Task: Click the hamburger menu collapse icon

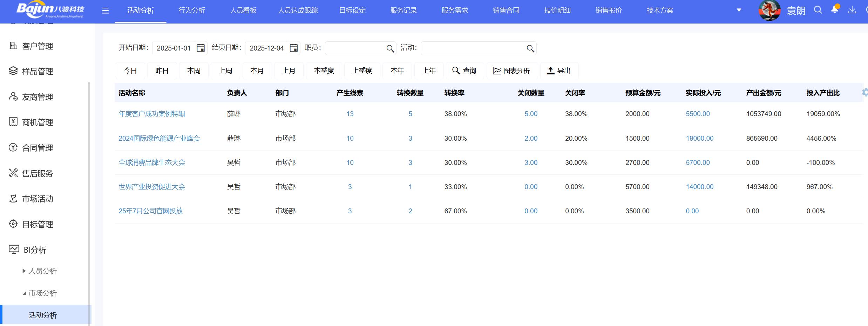Action: point(105,11)
